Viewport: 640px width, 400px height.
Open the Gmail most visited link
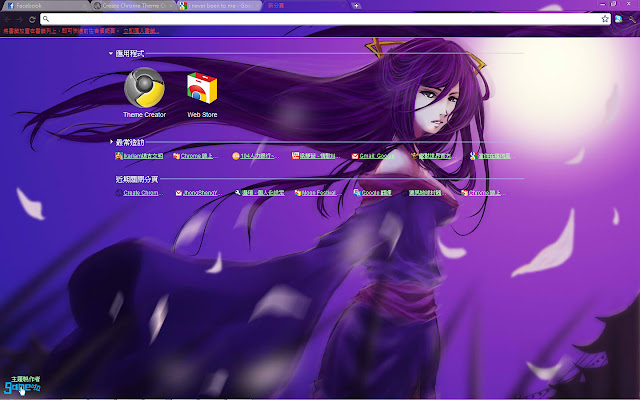pos(375,156)
